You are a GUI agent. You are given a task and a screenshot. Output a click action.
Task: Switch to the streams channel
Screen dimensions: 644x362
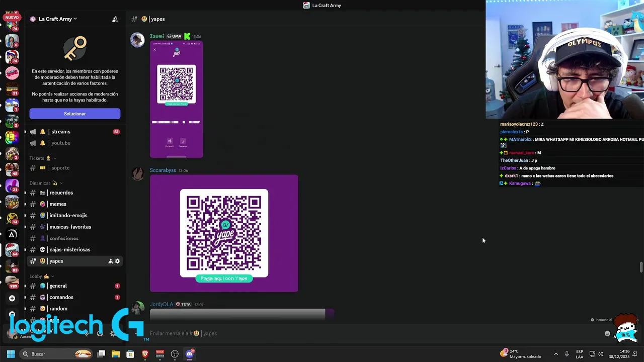pos(73,132)
